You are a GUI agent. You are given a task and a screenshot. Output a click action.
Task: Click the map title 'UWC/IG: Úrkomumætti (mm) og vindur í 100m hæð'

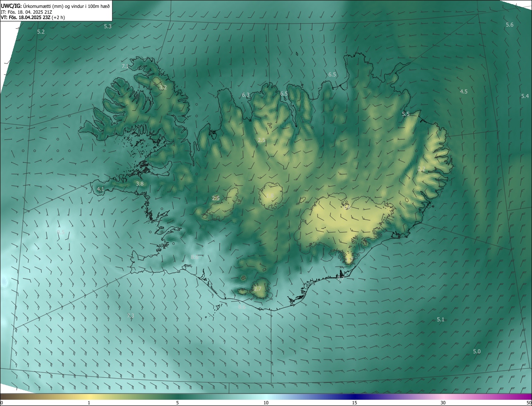(55, 5)
